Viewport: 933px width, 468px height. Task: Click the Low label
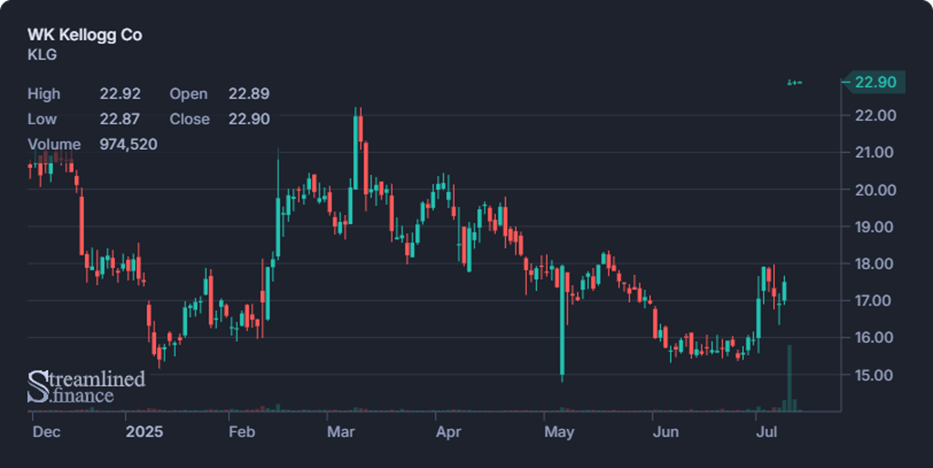coord(42,119)
